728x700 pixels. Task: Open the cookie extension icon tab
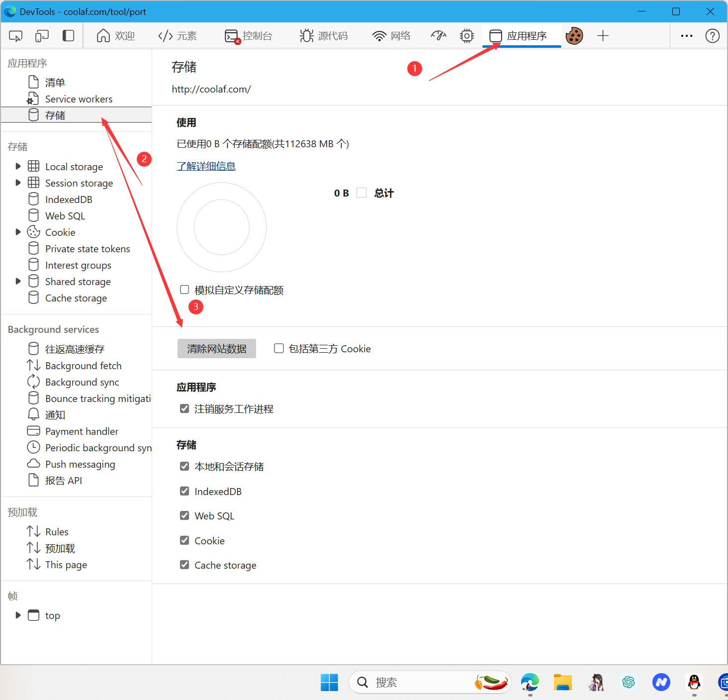click(x=574, y=36)
